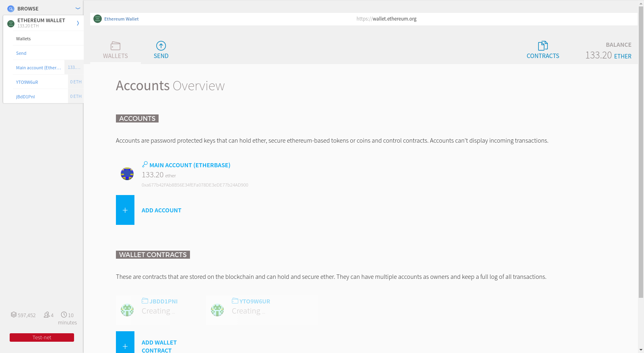Click the Wallets tab wallet icon
Screen dimensions: 644x353
[116, 46]
